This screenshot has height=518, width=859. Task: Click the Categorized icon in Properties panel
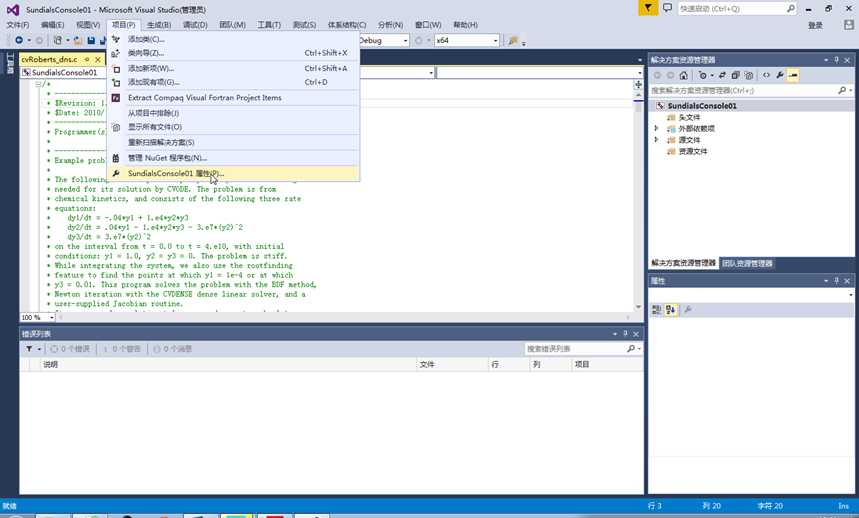pyautogui.click(x=656, y=310)
